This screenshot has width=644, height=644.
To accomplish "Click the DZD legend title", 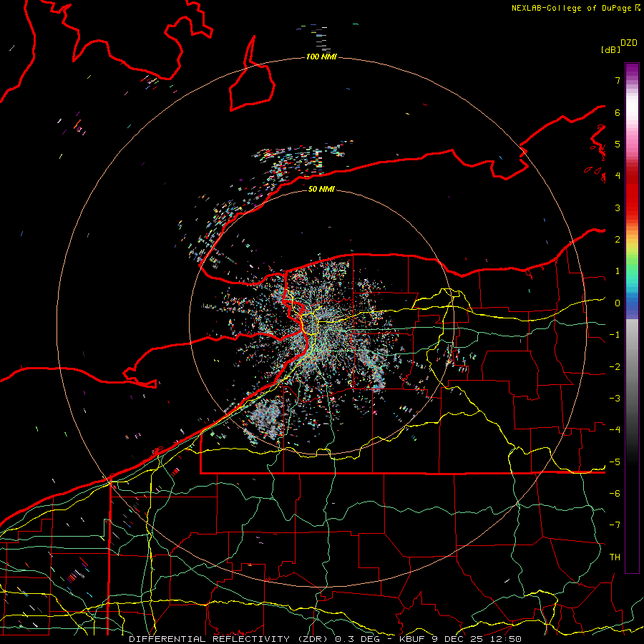I will (629, 43).
